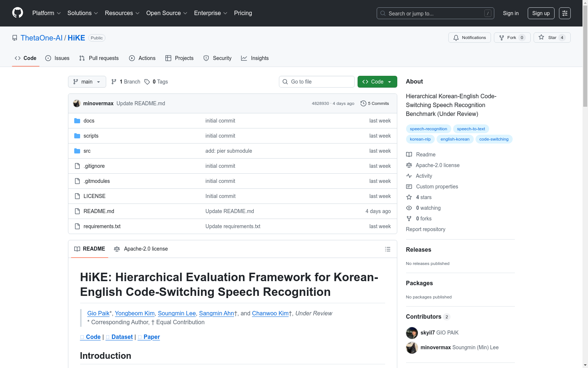Switch to the Pull requests tab

point(99,58)
